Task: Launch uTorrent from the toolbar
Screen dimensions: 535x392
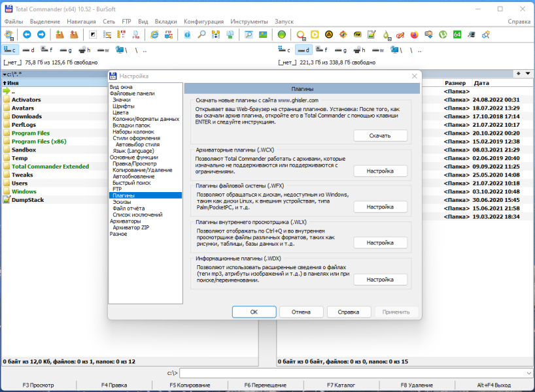Action: click(x=443, y=35)
